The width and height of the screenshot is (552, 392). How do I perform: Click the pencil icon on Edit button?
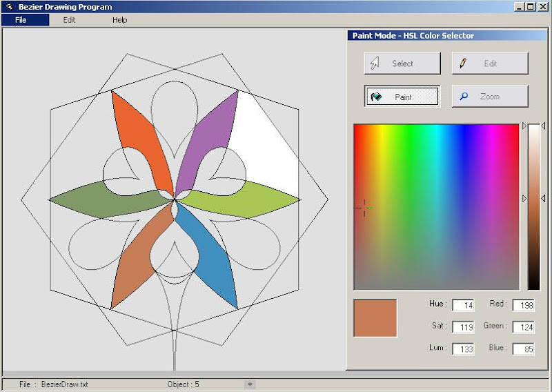tap(462, 63)
